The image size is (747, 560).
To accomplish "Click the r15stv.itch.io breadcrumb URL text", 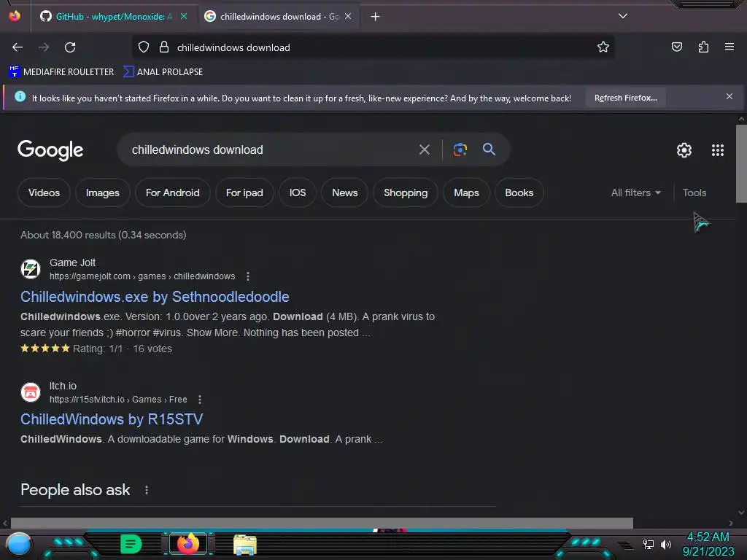I will pyautogui.click(x=118, y=400).
